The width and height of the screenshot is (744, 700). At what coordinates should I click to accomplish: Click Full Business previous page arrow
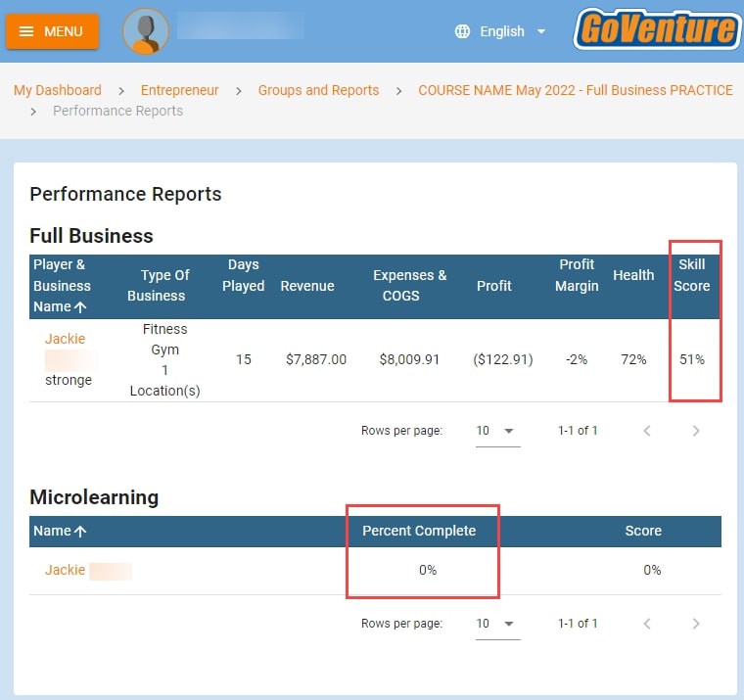click(646, 431)
